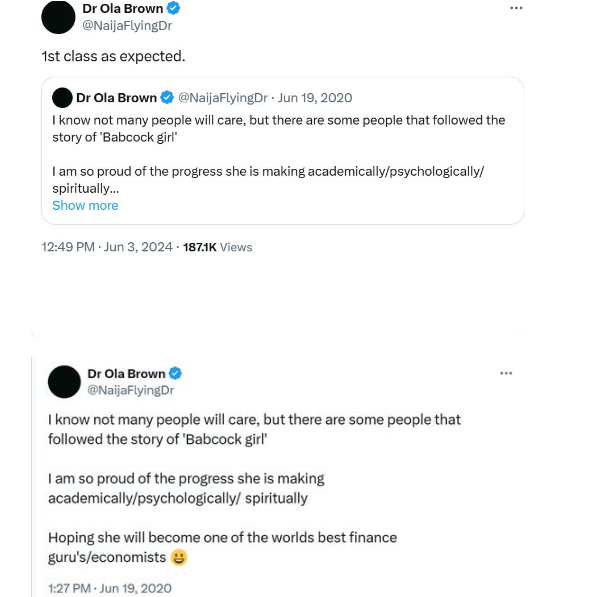604x597 pixels.
Task: Click the 187.1K Views count
Action: pyautogui.click(x=218, y=246)
